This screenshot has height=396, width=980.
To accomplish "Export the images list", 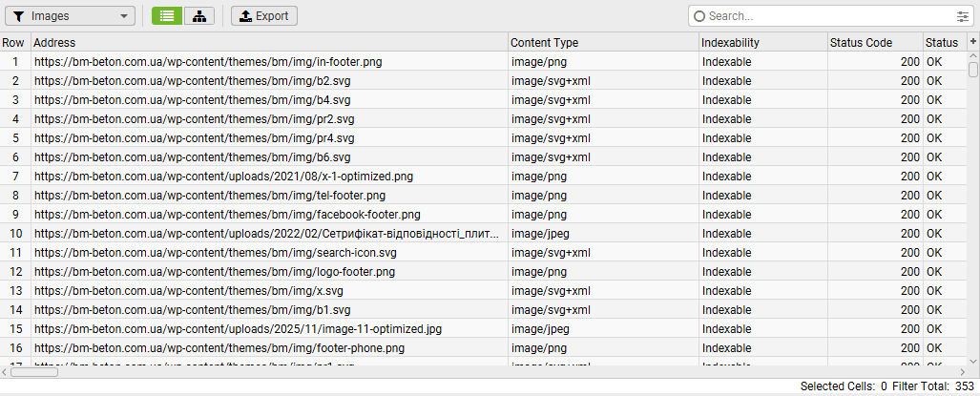I will point(263,16).
